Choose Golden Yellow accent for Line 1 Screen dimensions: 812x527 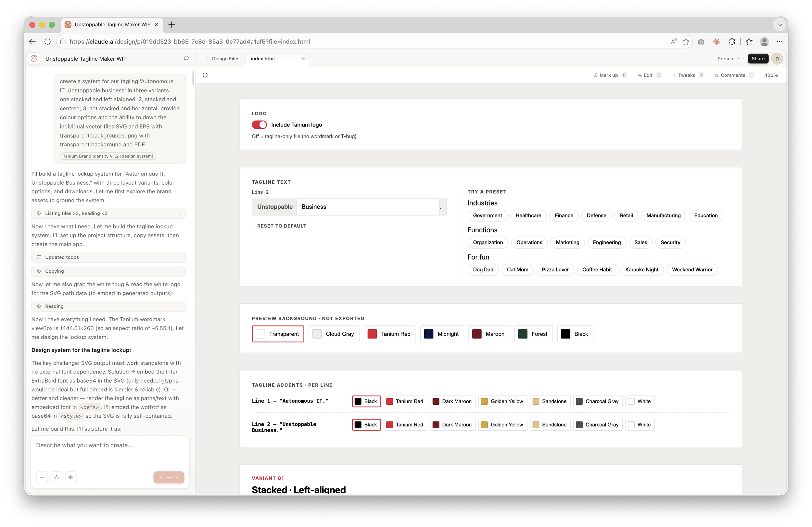point(502,401)
